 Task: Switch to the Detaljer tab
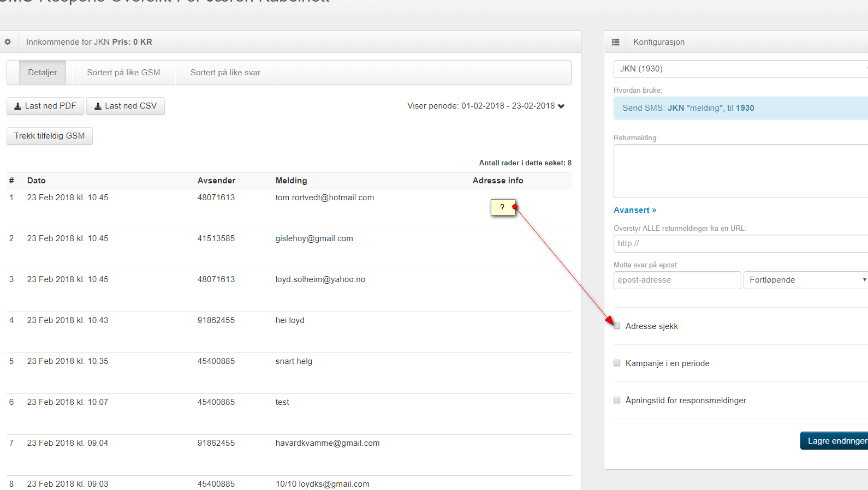tap(43, 73)
